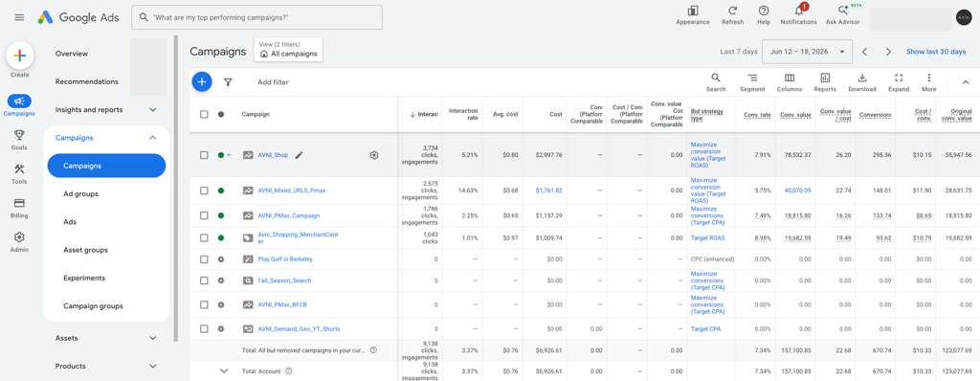
Task: Select the AVNI_PMax_Campaign checkbox
Action: (x=204, y=215)
